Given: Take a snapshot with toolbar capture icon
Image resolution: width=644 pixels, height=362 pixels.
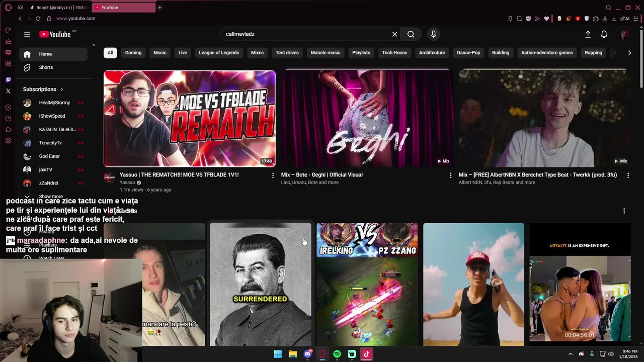Looking at the screenshot, I should [x=519, y=19].
